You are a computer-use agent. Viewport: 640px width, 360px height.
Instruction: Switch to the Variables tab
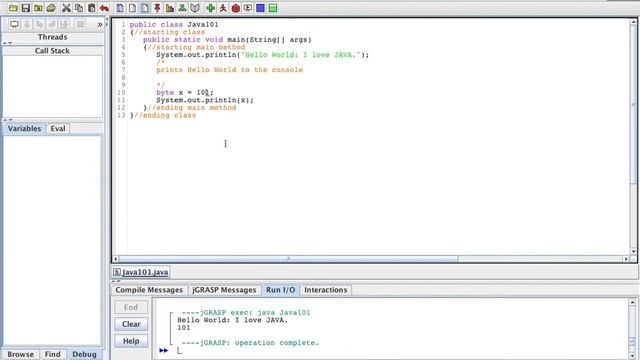pyautogui.click(x=24, y=129)
